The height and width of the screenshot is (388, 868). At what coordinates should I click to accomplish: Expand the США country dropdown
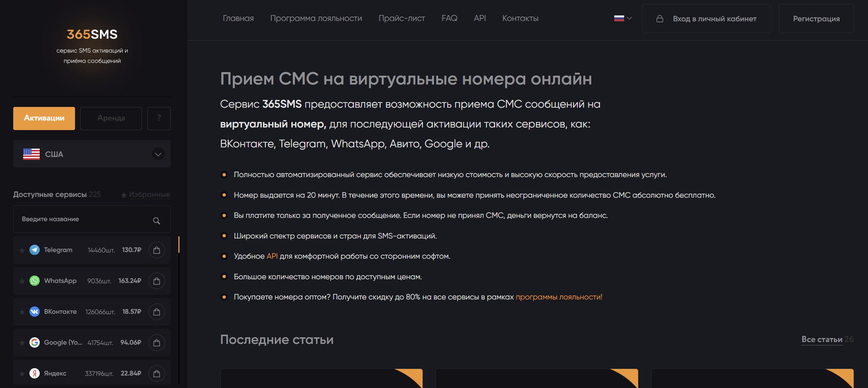coord(158,154)
